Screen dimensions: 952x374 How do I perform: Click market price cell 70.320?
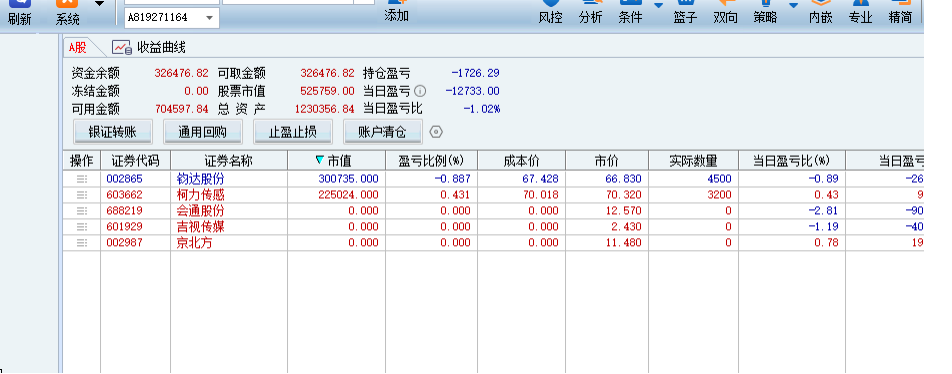click(x=623, y=195)
